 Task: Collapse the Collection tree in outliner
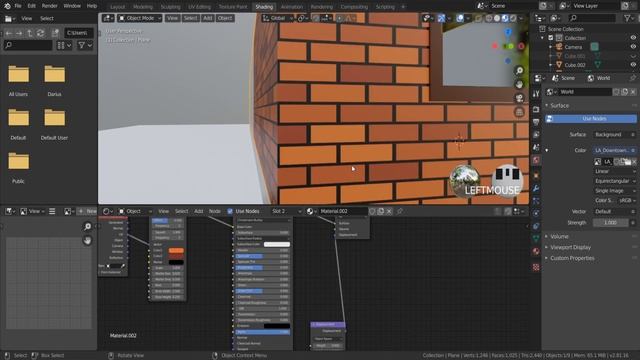(x=542, y=38)
